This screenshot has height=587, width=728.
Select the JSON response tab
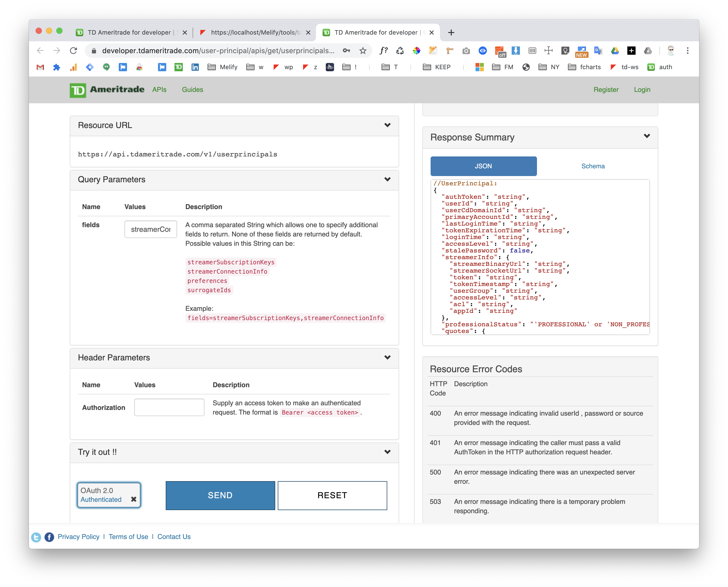point(483,166)
